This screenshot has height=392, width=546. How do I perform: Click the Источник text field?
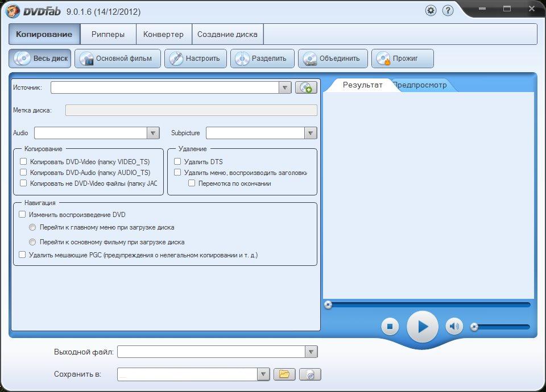[165, 87]
